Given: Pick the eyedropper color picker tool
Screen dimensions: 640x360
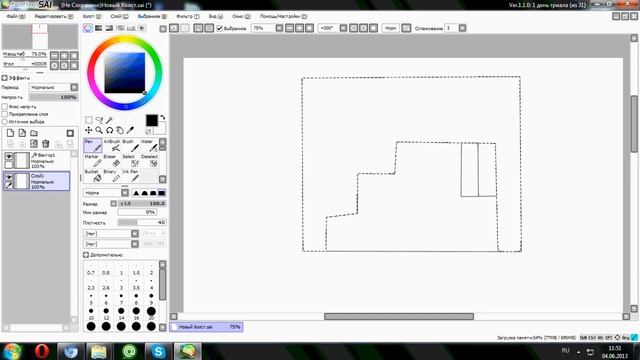Looking at the screenshot, I should [130, 130].
